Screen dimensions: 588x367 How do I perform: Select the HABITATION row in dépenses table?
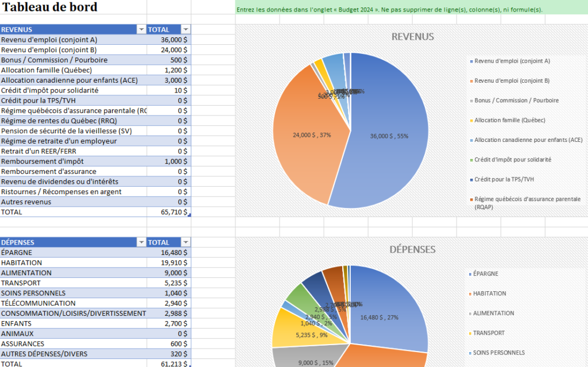73,262
